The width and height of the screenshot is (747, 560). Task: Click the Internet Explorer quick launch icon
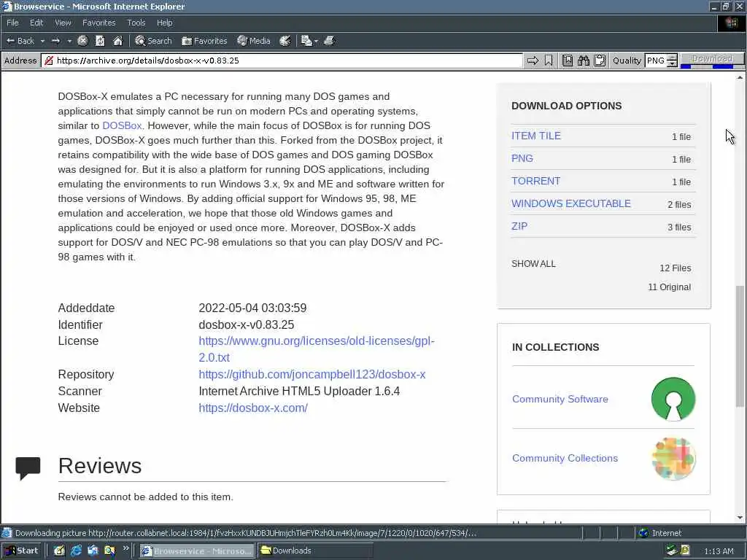click(76, 551)
